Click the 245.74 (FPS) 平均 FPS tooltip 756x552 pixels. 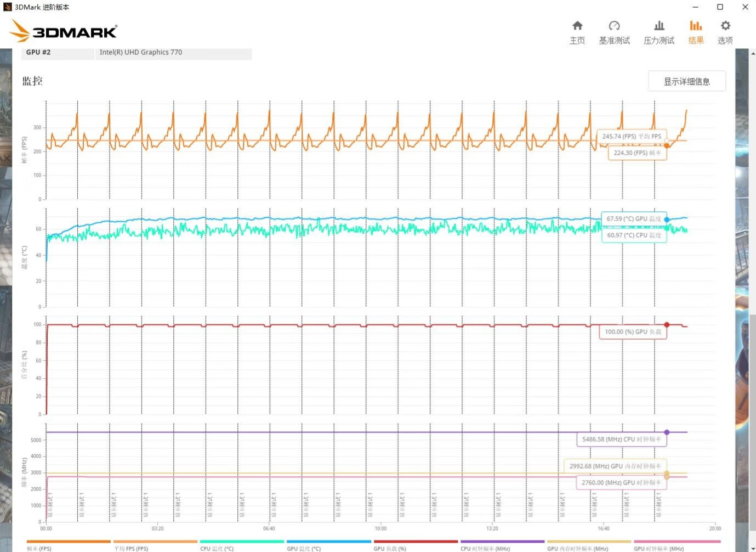(632, 136)
